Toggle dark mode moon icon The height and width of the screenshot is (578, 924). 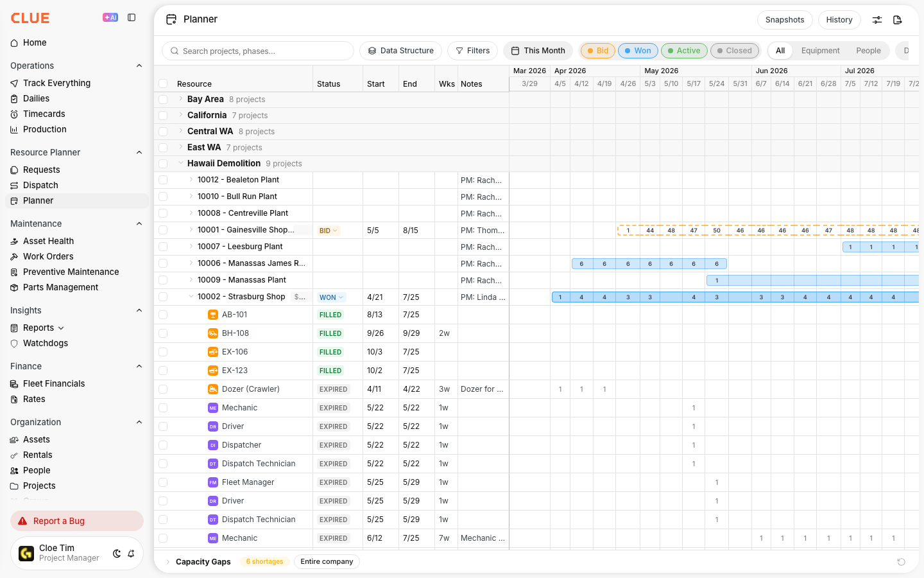[117, 554]
